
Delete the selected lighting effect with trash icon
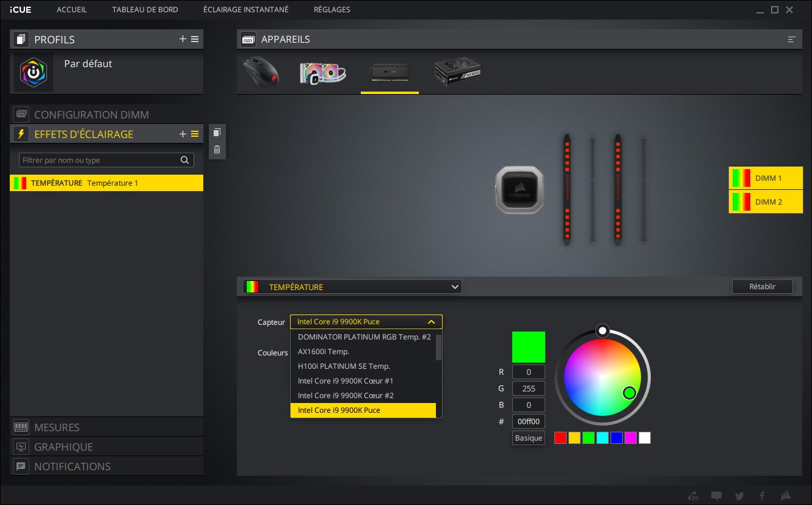coord(217,149)
